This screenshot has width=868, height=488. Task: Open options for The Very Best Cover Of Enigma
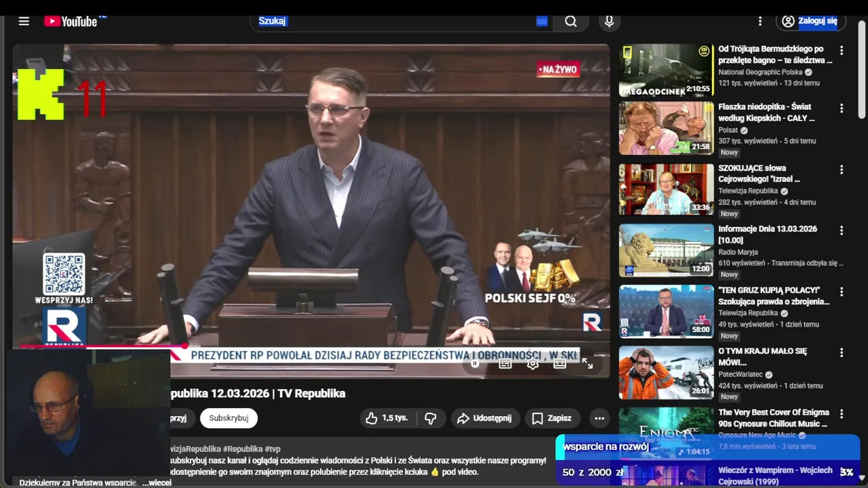click(x=842, y=413)
